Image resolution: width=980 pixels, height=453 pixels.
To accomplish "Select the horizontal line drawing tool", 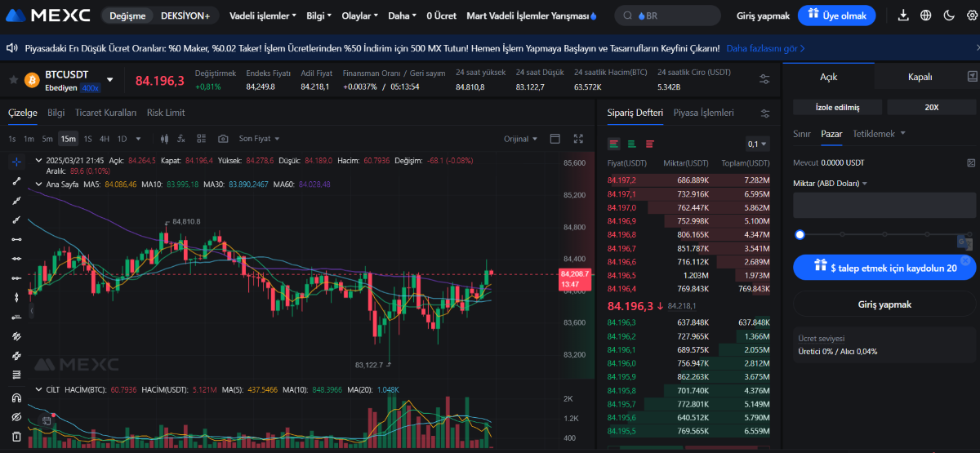I will 16,239.
